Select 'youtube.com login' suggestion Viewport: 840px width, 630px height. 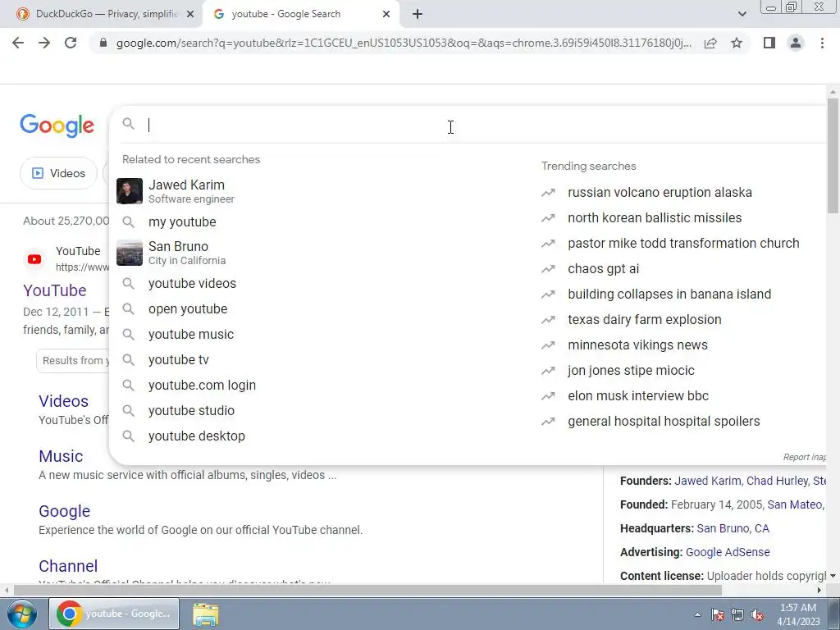(322, 386)
